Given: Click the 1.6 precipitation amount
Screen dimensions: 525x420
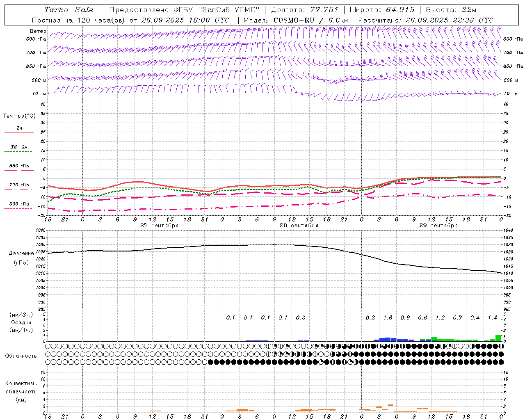Looking at the screenshot, I should (388, 317).
